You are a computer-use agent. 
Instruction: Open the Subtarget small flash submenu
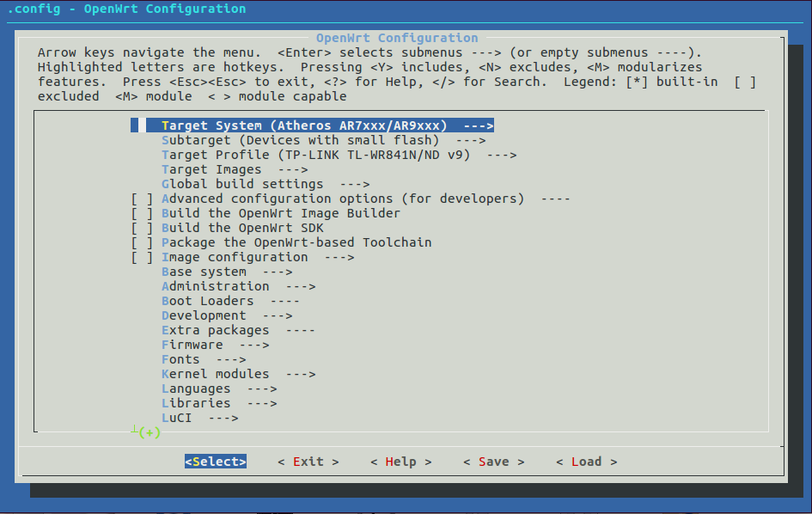click(324, 140)
